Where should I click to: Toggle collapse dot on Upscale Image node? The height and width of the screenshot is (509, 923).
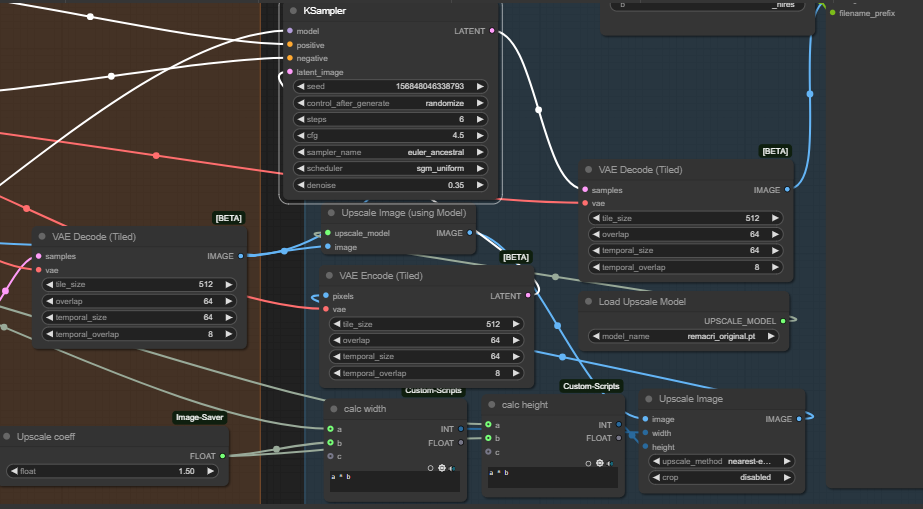tap(648, 399)
